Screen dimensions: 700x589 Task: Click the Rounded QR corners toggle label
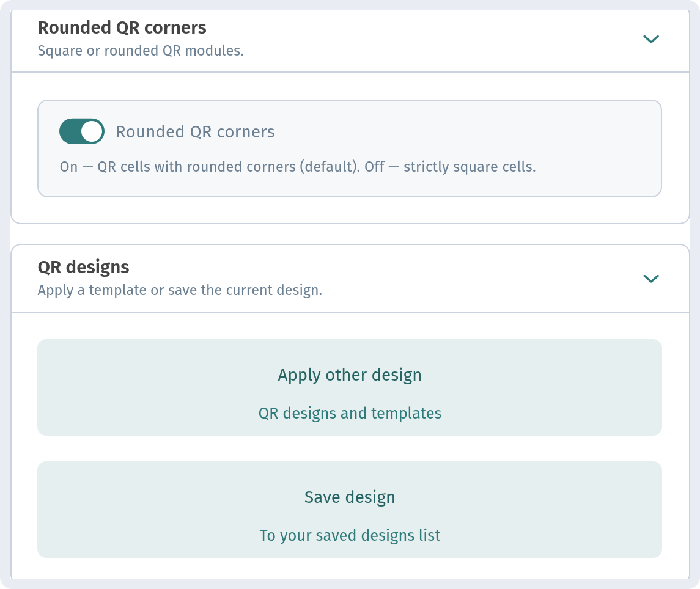tap(195, 131)
